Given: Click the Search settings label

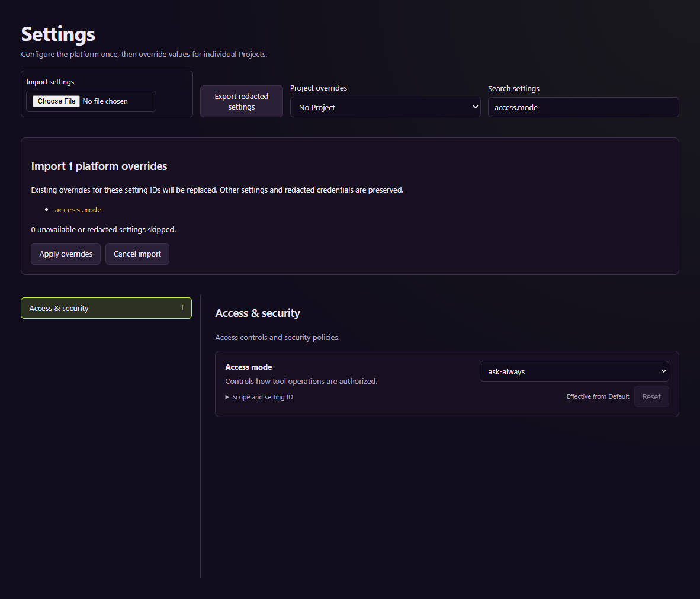Looking at the screenshot, I should tap(514, 88).
